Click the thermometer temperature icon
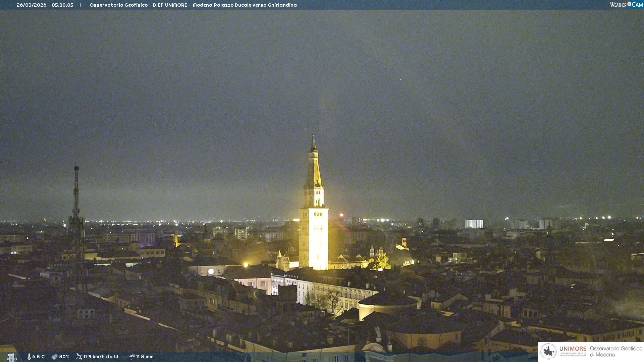This screenshot has width=644, height=362. (x=29, y=357)
